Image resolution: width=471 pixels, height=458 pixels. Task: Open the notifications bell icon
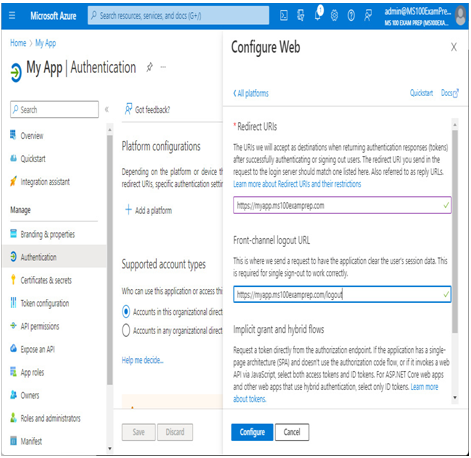[318, 14]
